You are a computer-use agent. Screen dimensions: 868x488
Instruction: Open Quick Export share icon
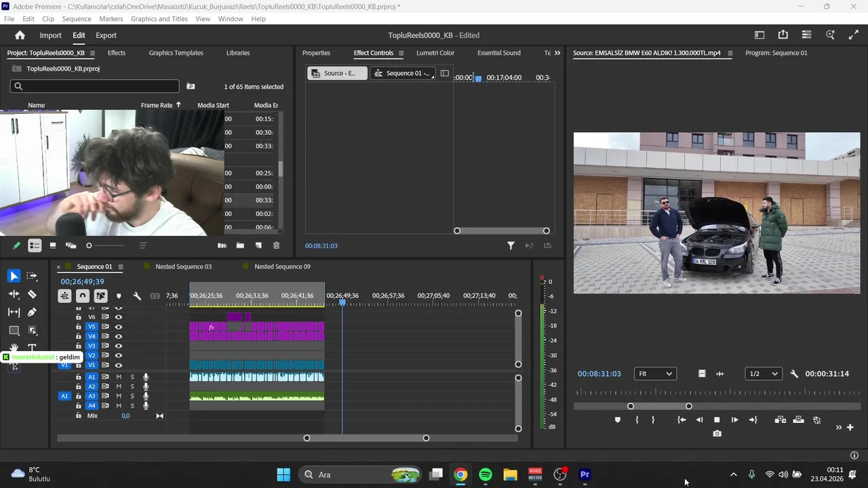(x=783, y=35)
